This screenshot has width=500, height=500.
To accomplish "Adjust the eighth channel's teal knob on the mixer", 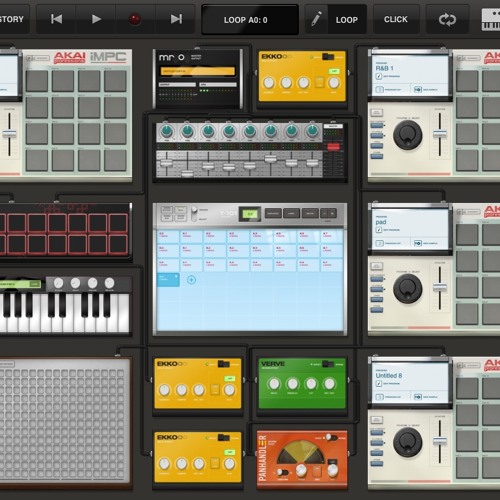I will [x=312, y=132].
